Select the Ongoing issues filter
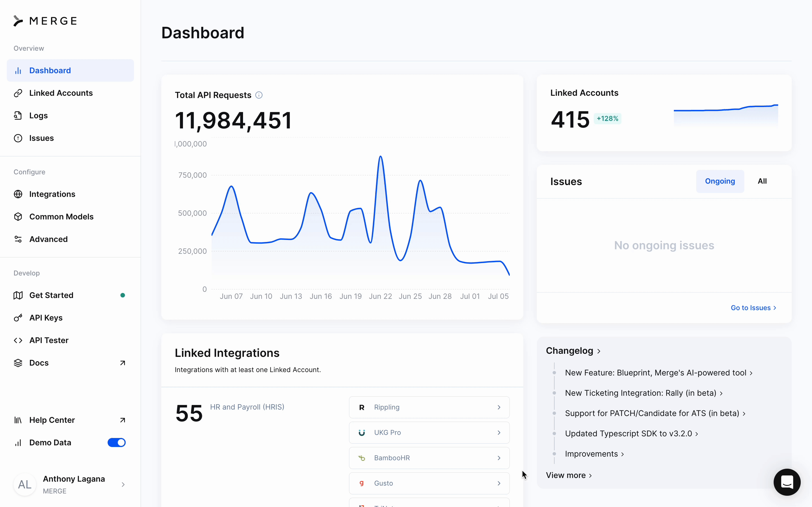Image resolution: width=812 pixels, height=507 pixels. [720, 181]
